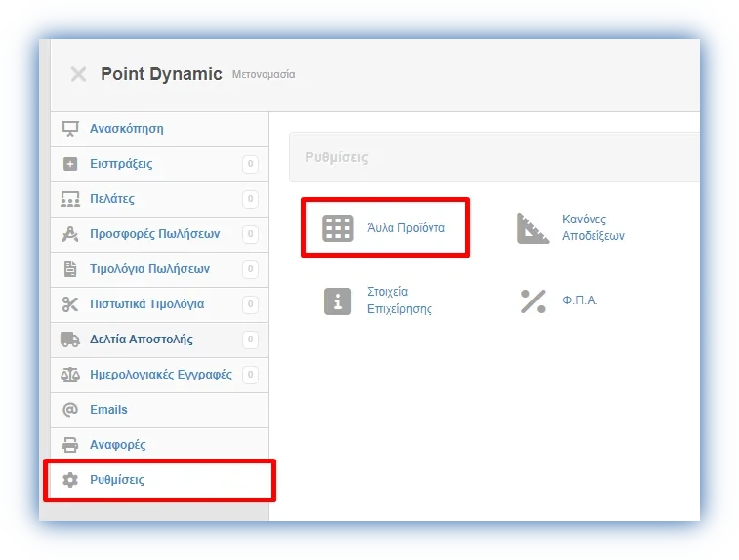Click the Πιστωτικά Τιμολόγια scissors icon
This screenshot has height=560, width=739.
[x=69, y=304]
